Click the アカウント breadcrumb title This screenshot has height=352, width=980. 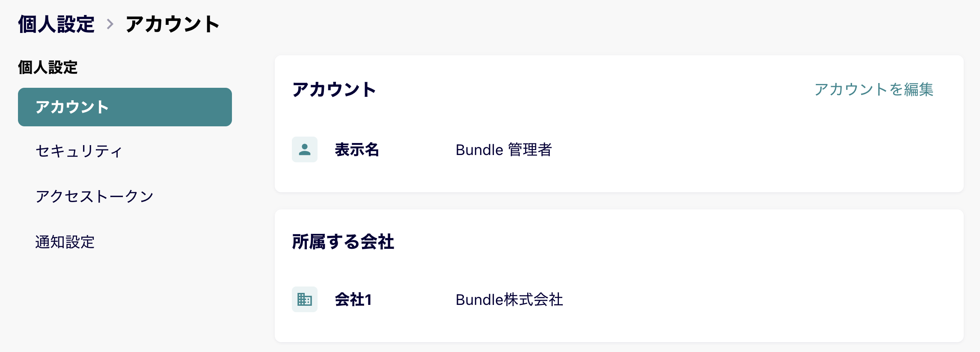(172, 24)
